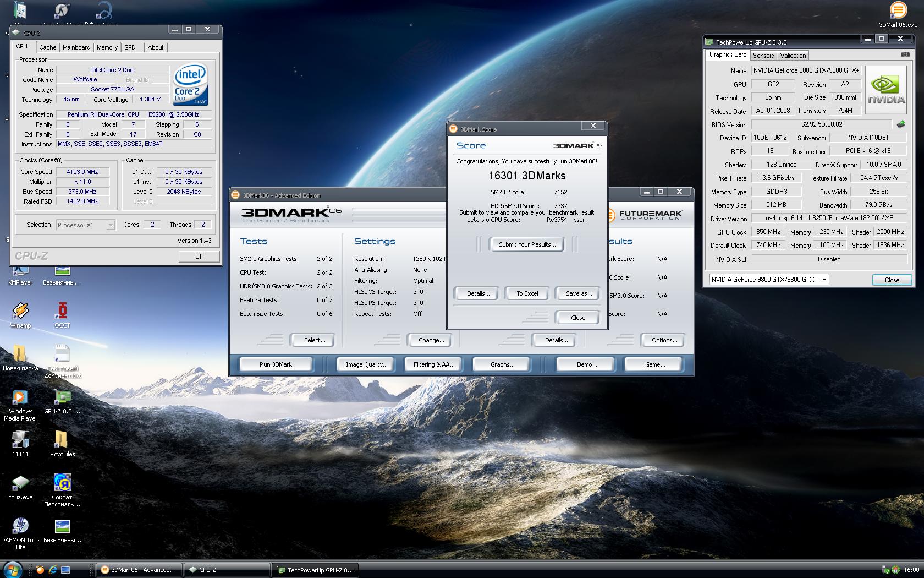
Task: Click the TechPowerUp GPU-Z taskbar button
Action: click(x=316, y=570)
